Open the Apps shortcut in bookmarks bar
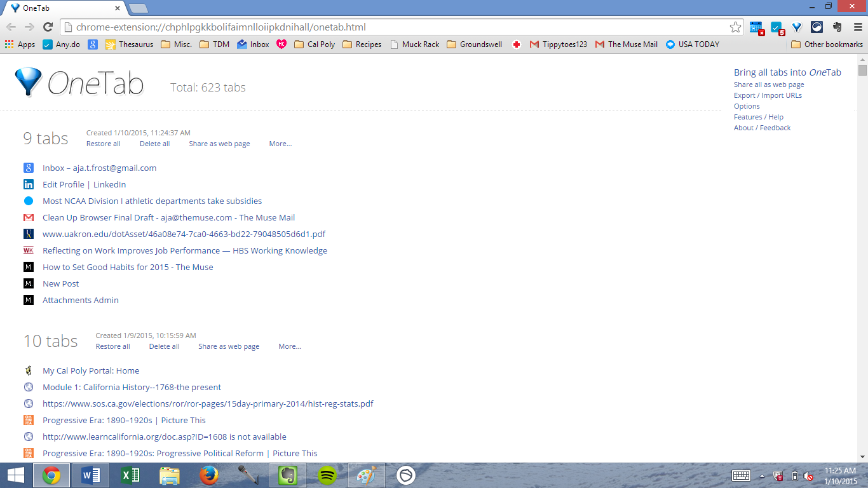Image resolution: width=868 pixels, height=488 pixels. click(x=20, y=44)
